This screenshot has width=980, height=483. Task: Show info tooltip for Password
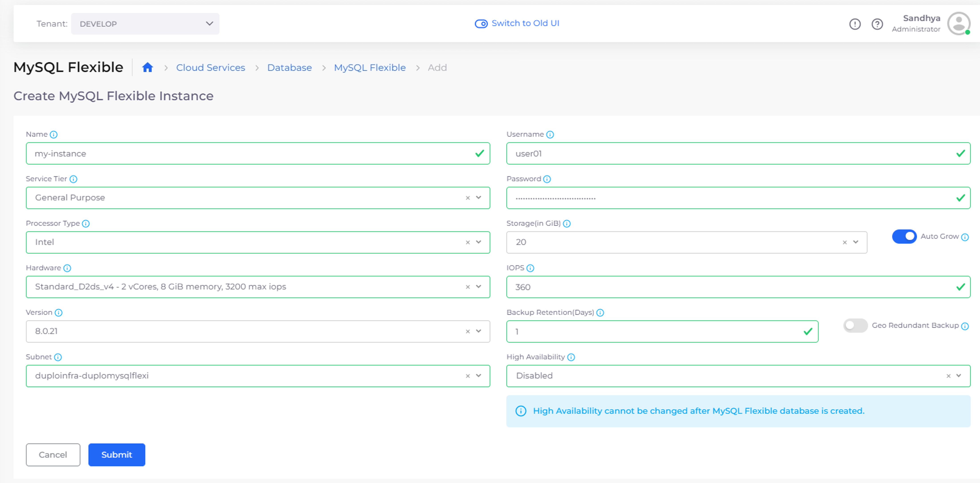click(547, 179)
